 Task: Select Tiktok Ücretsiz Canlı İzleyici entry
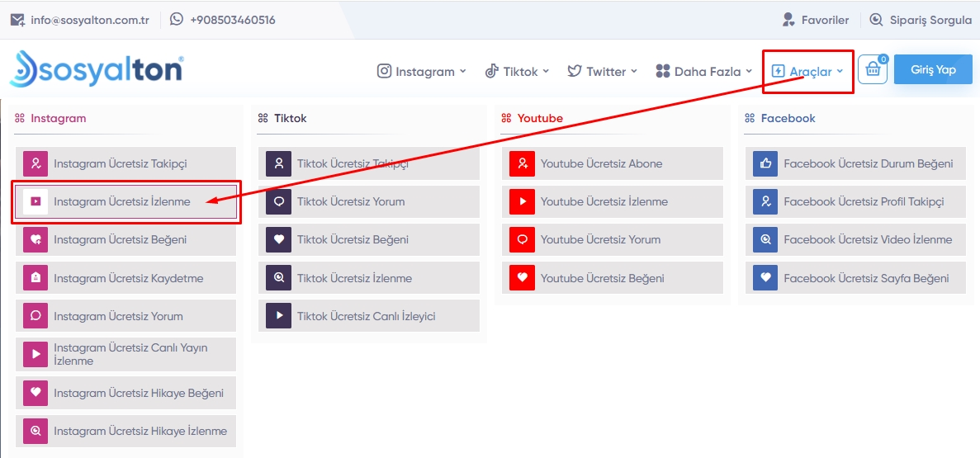[369, 316]
